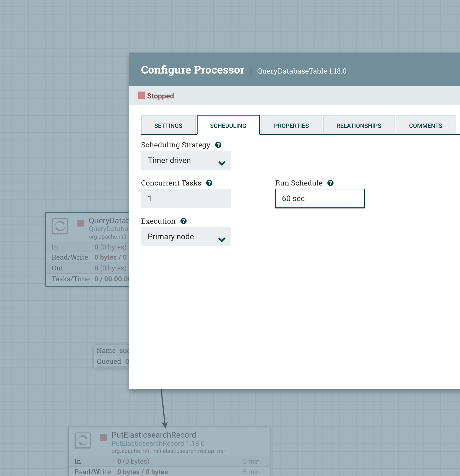Click the Queued row on connection label

pyautogui.click(x=112, y=361)
